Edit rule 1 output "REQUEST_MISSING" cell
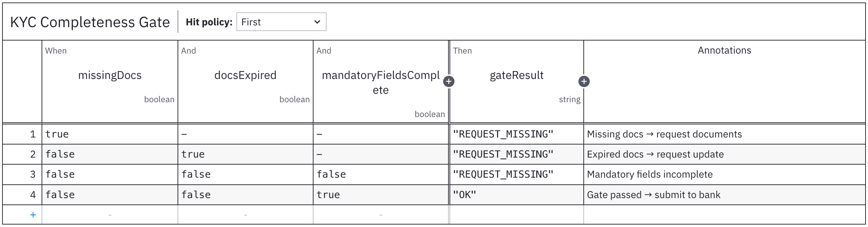The height and width of the screenshot is (227, 868). (x=516, y=134)
